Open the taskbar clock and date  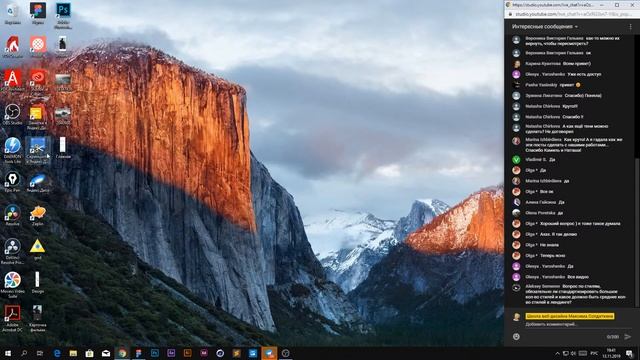[611, 353]
